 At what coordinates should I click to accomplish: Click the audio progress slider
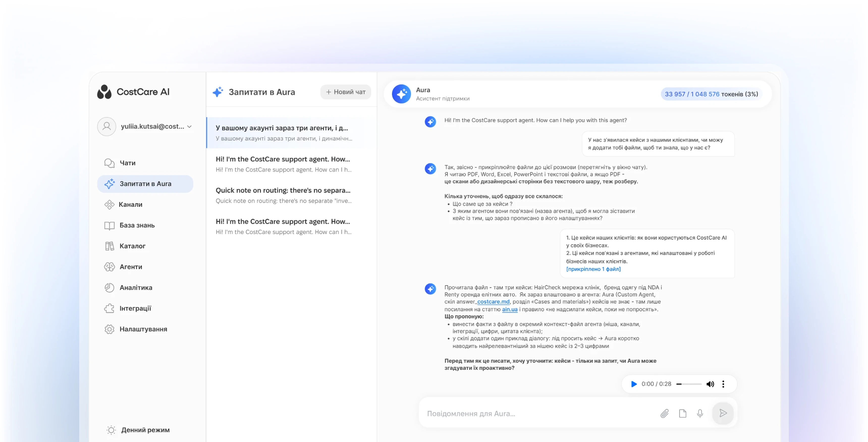(x=689, y=384)
